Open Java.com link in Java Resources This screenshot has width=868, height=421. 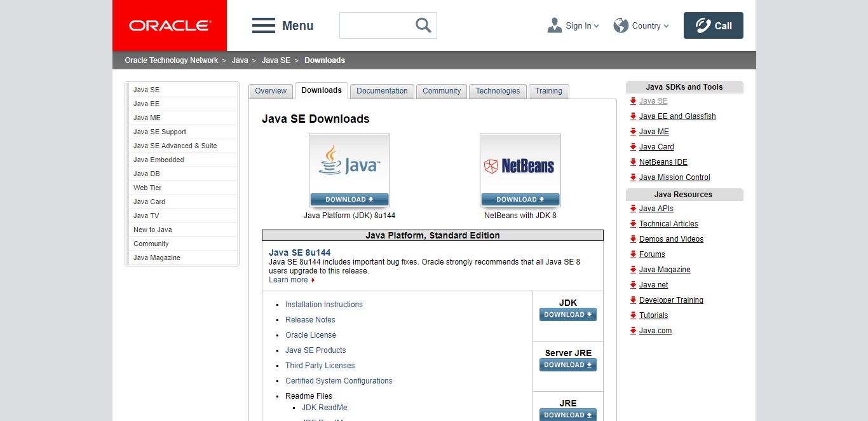[655, 331]
